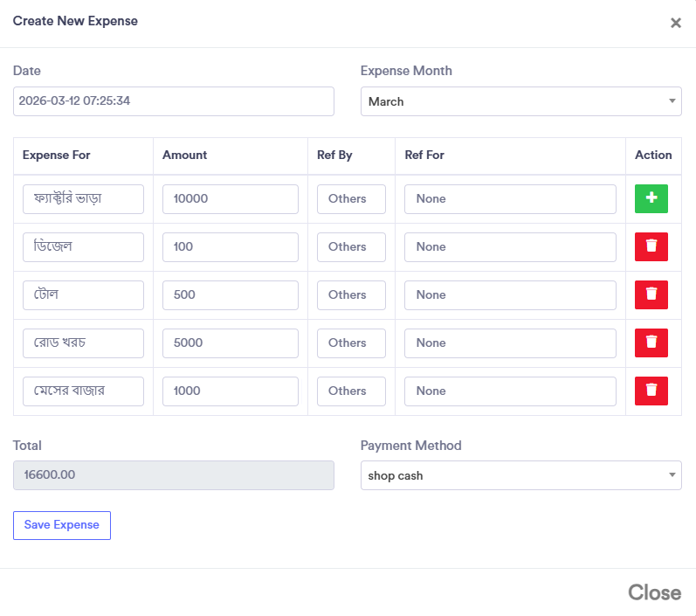Open the Payment Method dropdown

pos(520,475)
